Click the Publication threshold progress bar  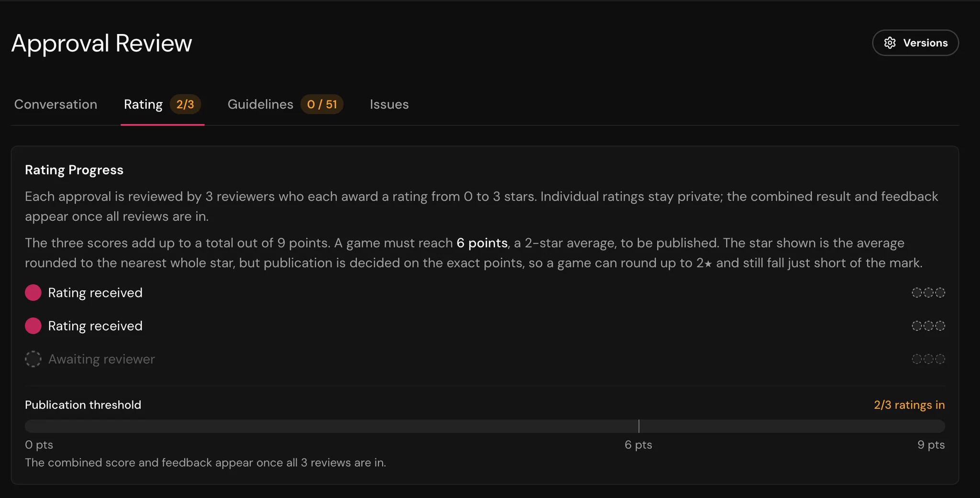tap(485, 426)
